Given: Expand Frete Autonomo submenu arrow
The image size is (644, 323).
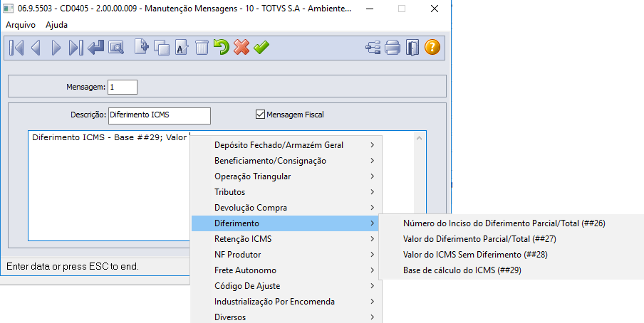Looking at the screenshot, I should 372,270.
